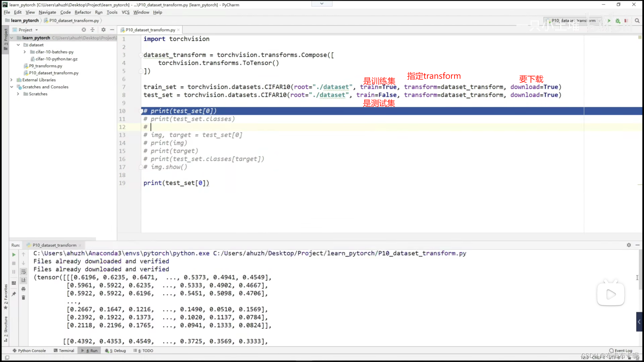Toggle scroll to end in Run console
Screen dimensions: 644x362
23,280
